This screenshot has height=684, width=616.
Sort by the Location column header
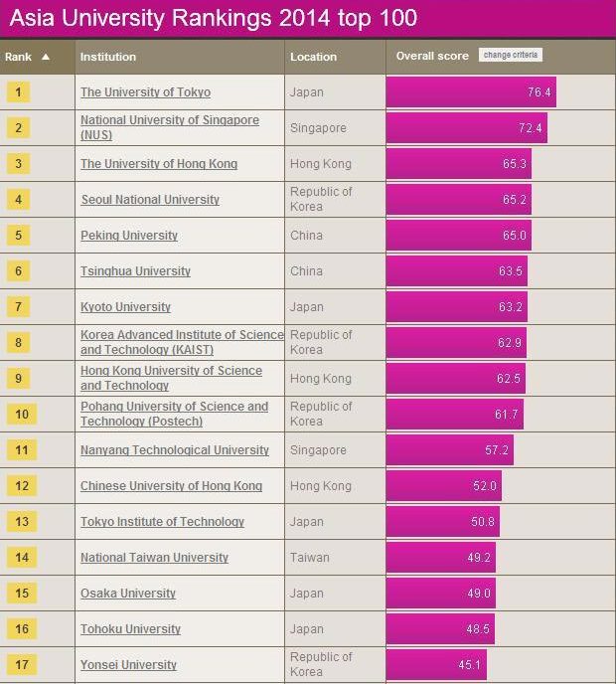point(314,57)
